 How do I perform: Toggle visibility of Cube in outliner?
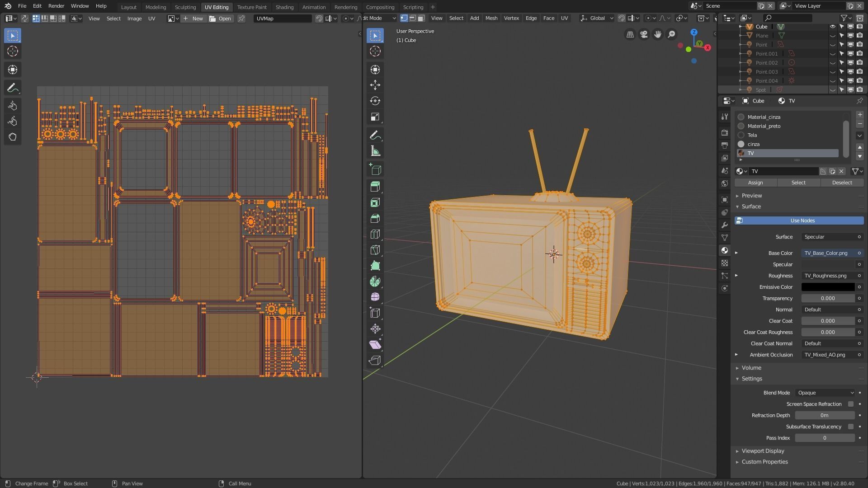coord(832,27)
